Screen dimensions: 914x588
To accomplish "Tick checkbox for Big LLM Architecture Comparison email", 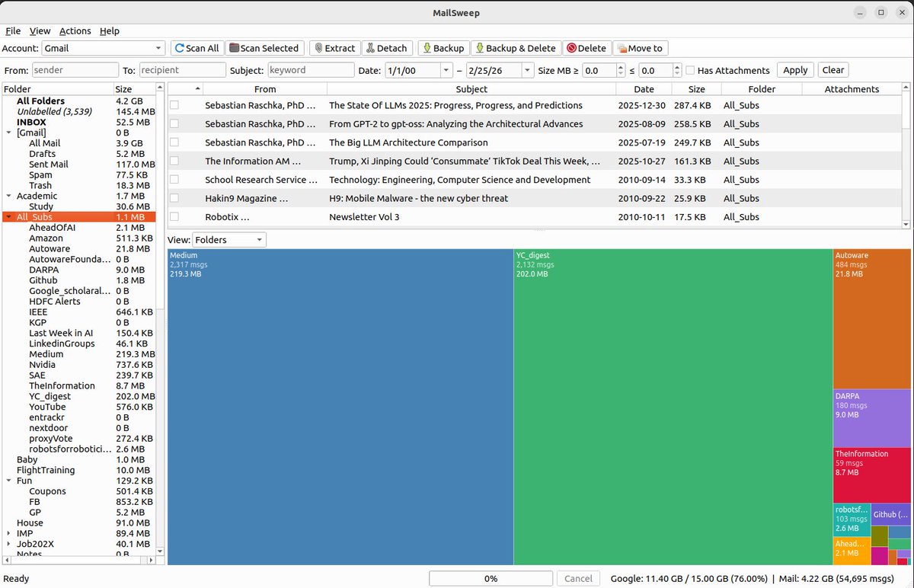I will [174, 142].
